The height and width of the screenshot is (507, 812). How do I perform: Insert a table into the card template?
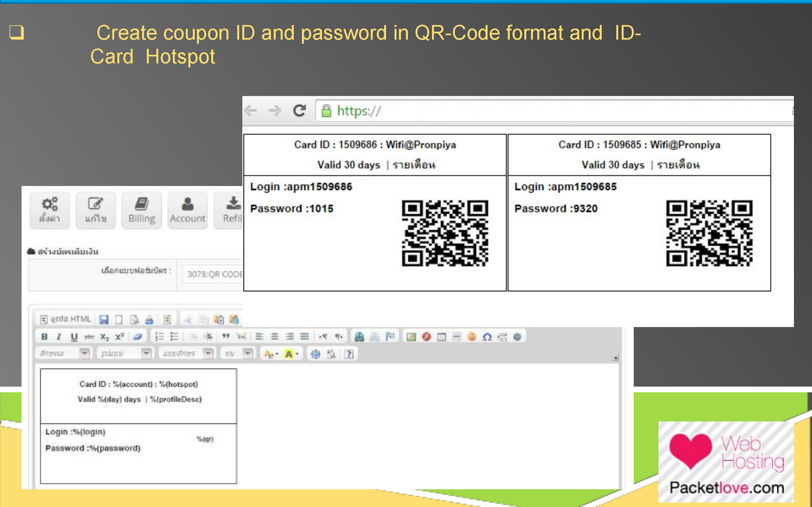tap(441, 337)
